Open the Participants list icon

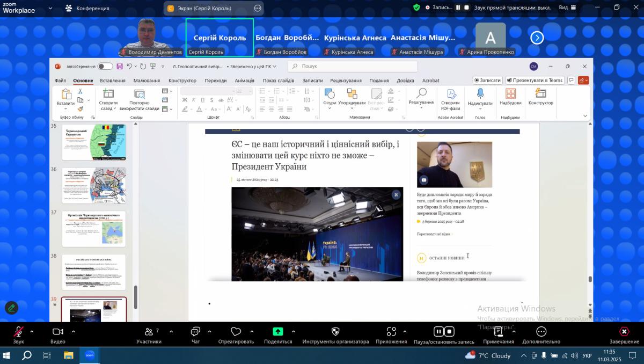(149, 332)
